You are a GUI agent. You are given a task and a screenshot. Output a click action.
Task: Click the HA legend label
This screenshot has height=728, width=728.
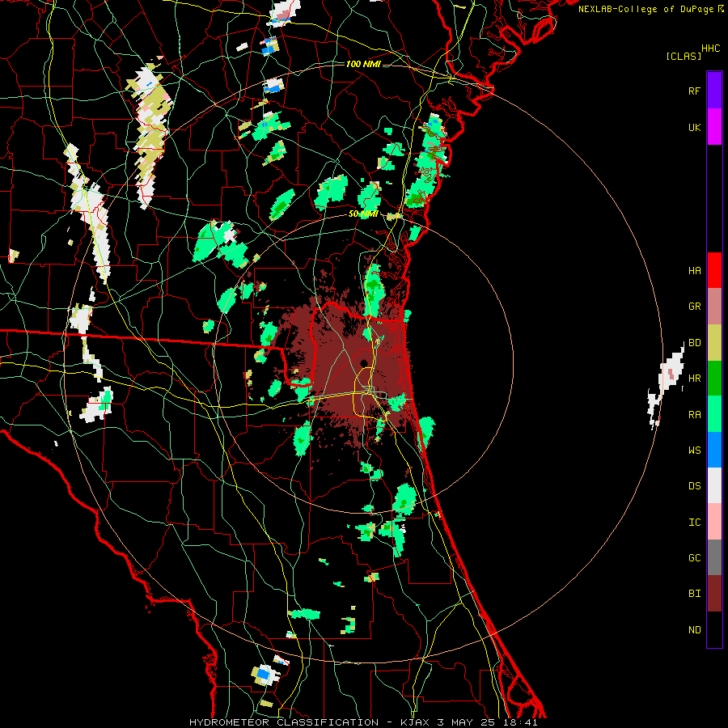694,270
